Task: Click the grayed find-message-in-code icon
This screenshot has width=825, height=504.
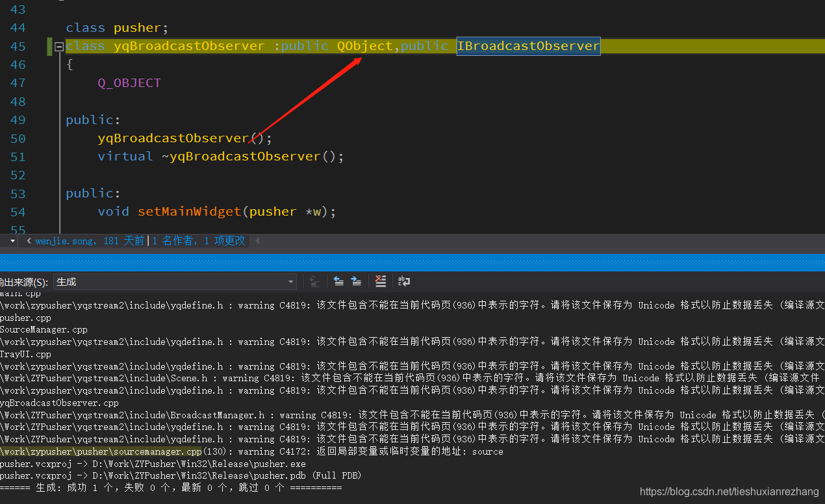Action: tap(315, 281)
